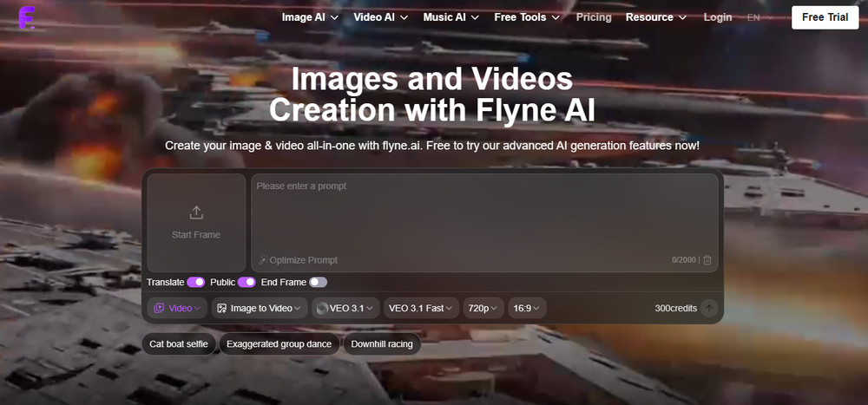Go to the Pricing page
Image resolution: width=868 pixels, height=405 pixels.
click(594, 17)
